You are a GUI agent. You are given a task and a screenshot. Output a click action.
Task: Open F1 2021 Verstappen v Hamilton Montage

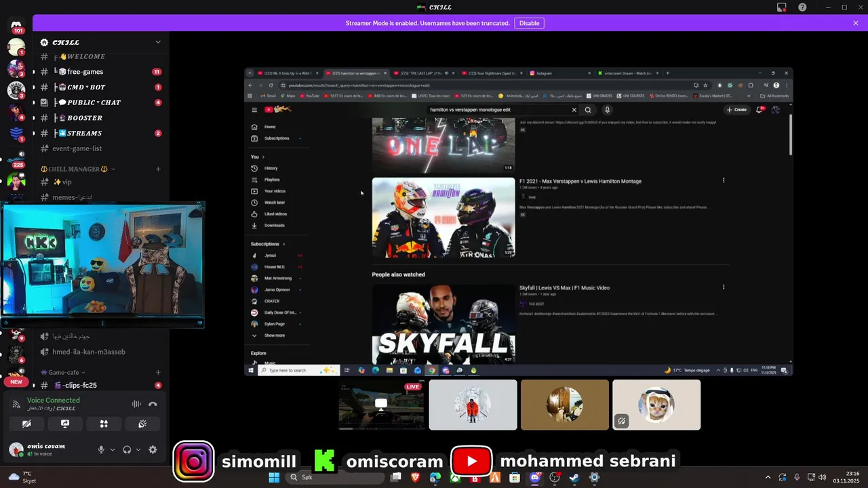[580, 182]
